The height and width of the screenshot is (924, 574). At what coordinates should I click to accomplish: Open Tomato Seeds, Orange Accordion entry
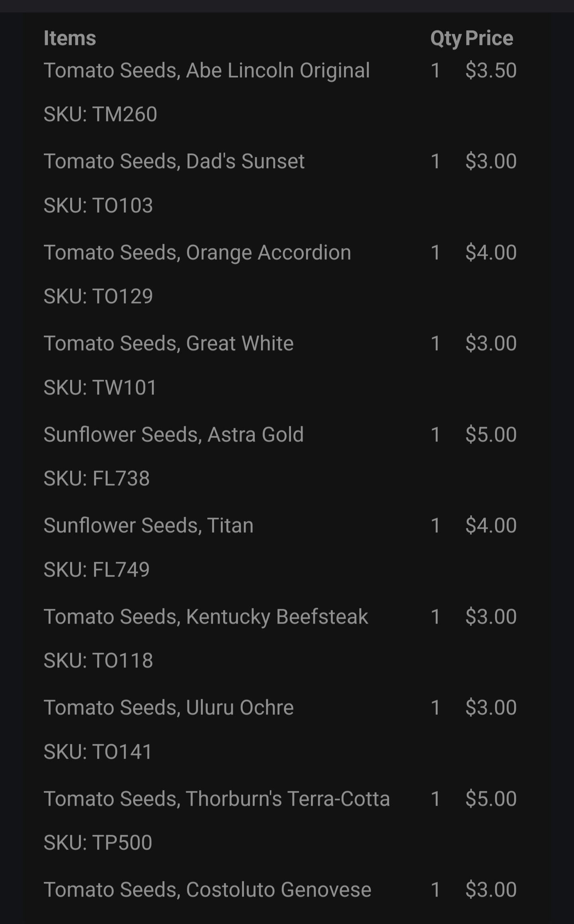tap(197, 253)
